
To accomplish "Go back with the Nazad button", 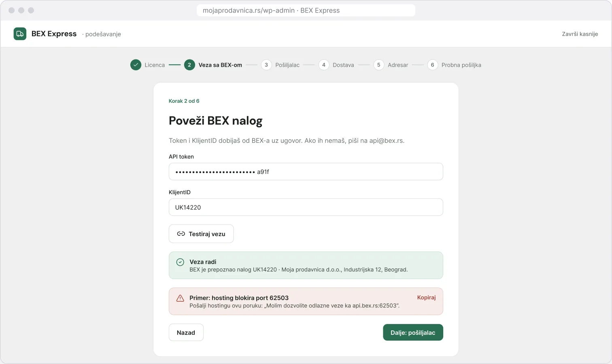I will [x=186, y=332].
